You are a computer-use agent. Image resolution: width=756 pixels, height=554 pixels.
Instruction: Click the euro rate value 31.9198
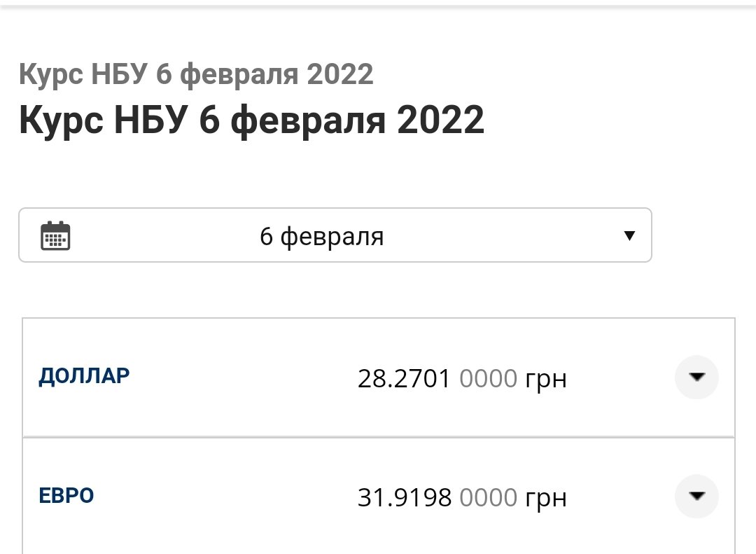(404, 498)
